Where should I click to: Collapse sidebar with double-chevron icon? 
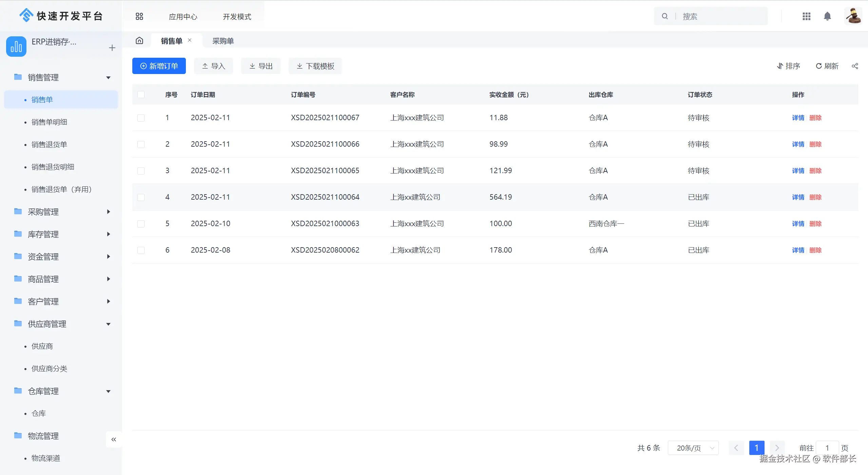tap(114, 439)
